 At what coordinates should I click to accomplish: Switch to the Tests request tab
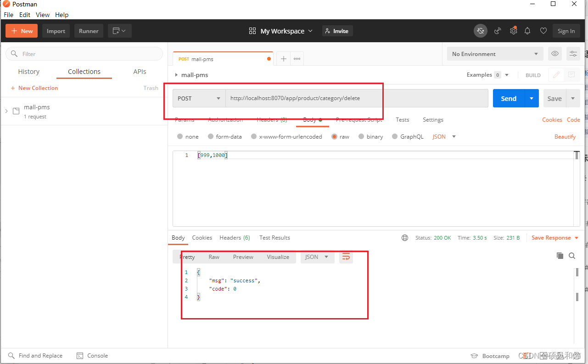point(402,119)
